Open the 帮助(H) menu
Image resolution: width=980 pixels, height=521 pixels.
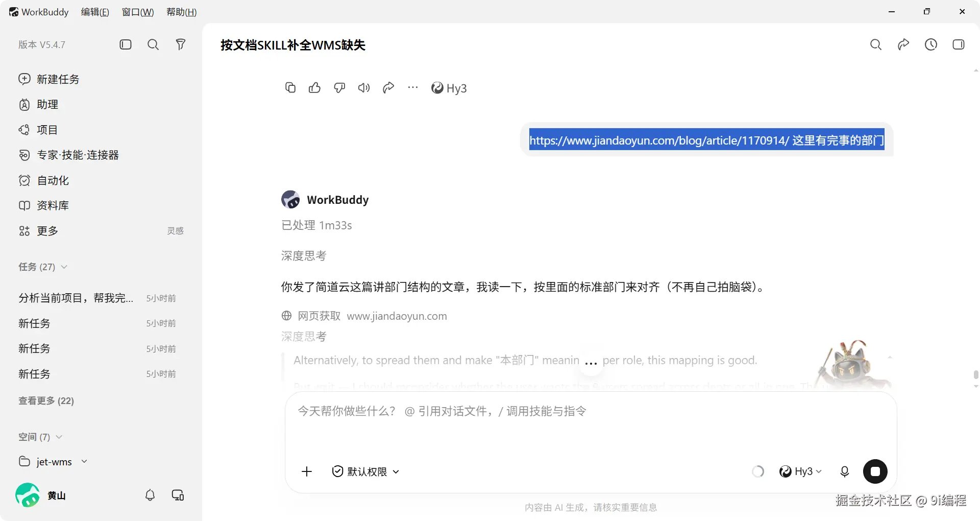[x=181, y=12]
